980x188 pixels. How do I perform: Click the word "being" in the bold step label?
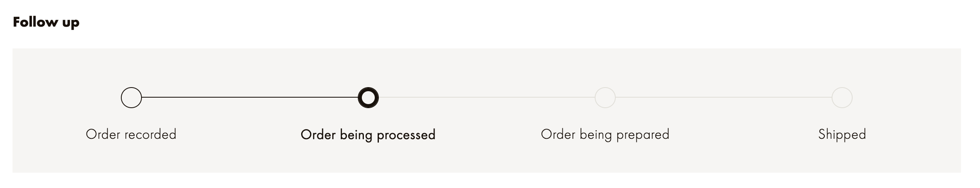point(356,135)
